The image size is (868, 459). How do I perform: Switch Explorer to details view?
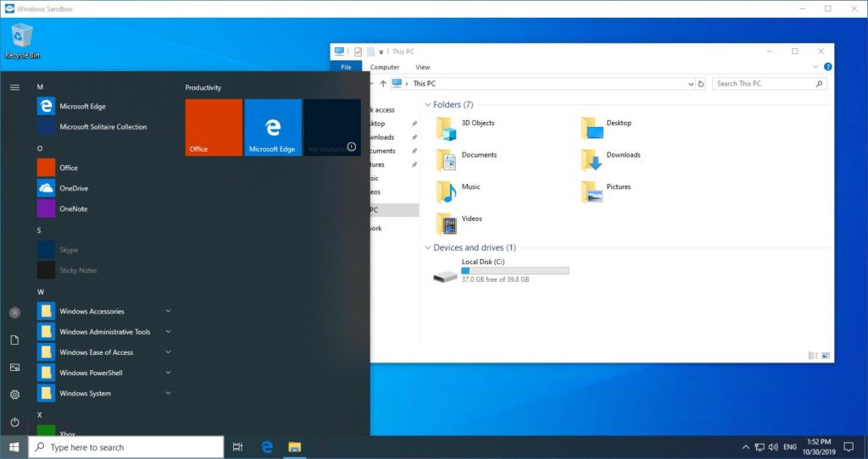click(x=813, y=356)
